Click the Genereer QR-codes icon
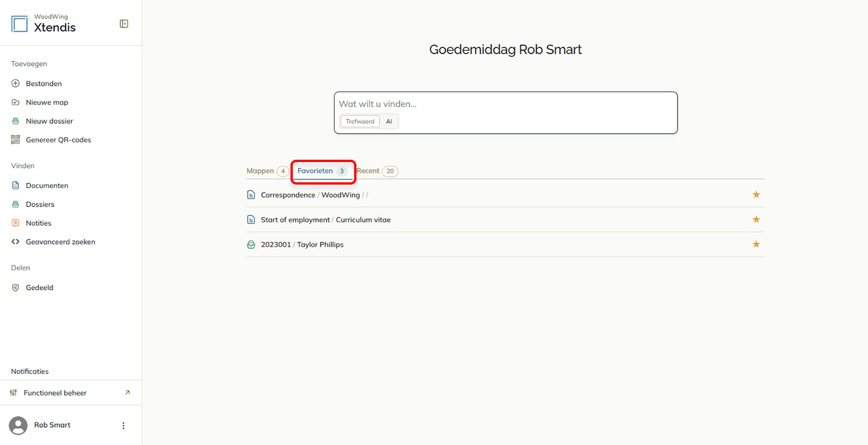 click(16, 139)
